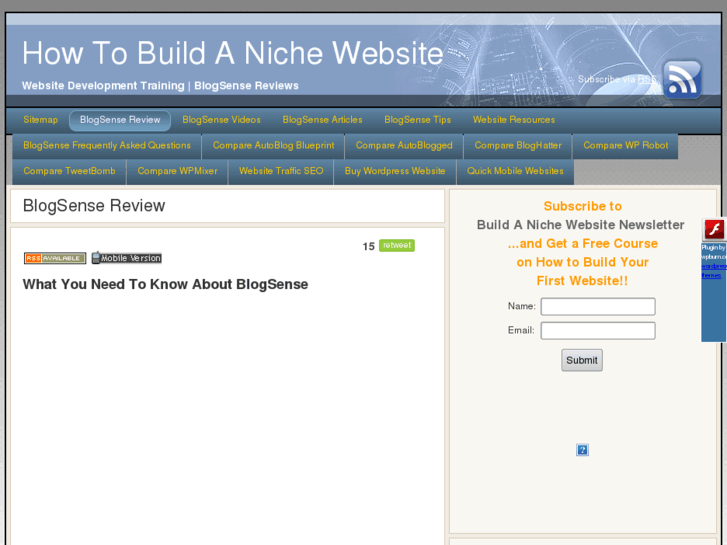Go to Compare WP Robot
This screenshot has width=727, height=545.
[625, 146]
